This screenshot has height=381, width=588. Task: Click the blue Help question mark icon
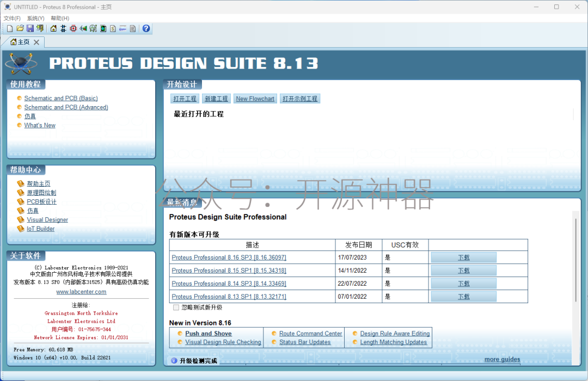tap(146, 28)
